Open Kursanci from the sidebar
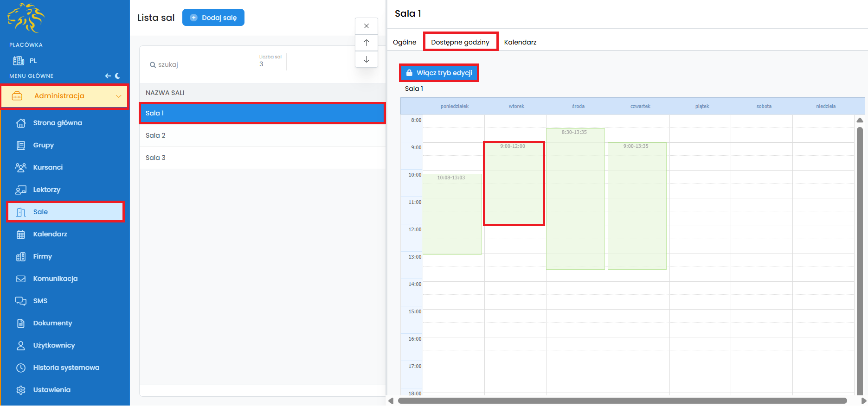868x406 pixels. pos(48,167)
